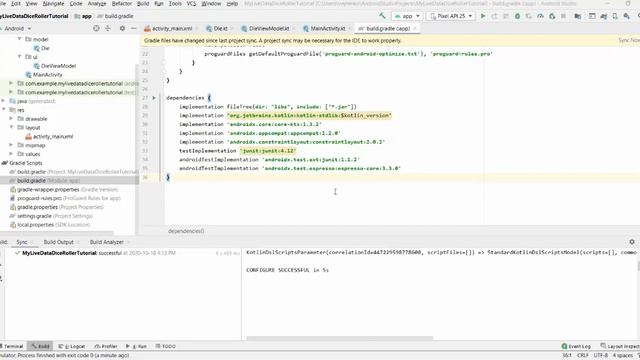Screen dimensions: 640x360
Task: Select the project-level build.gradle file
Action: pos(73,172)
